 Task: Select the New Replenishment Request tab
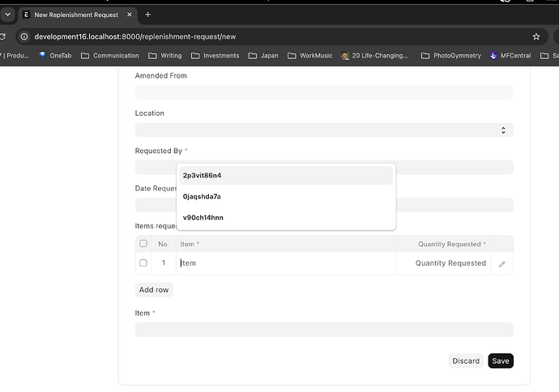point(77,15)
